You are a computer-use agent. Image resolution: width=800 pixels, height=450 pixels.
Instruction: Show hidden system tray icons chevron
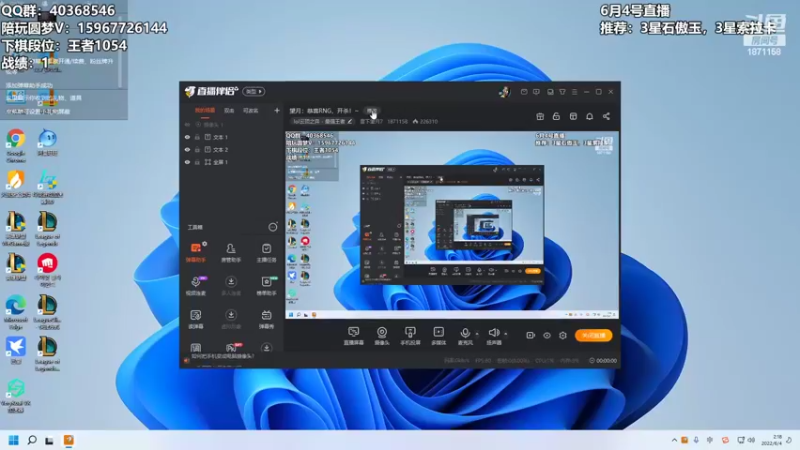coord(674,440)
